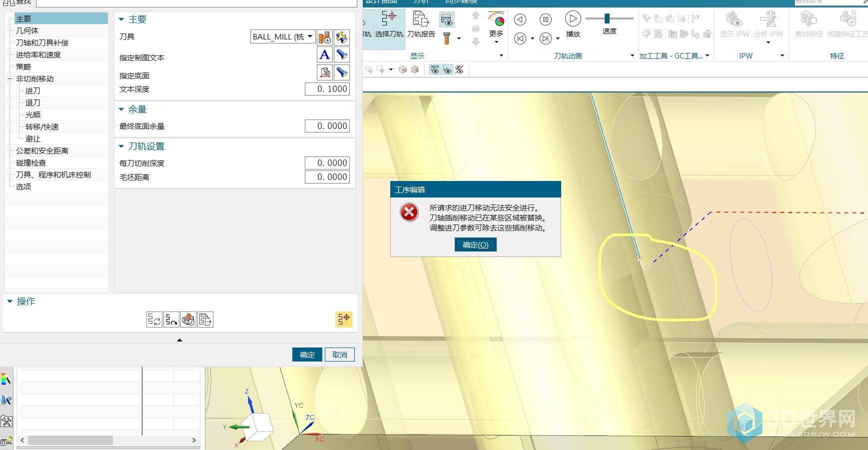Select 退刀 under 非切削移动
Image resolution: width=868 pixels, height=450 pixels.
pyautogui.click(x=33, y=102)
